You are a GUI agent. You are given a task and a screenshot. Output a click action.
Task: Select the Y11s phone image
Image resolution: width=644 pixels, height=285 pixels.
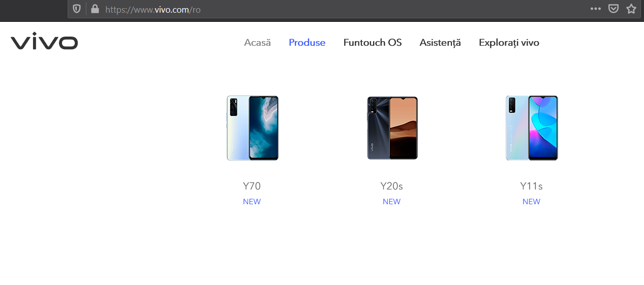pos(532,128)
